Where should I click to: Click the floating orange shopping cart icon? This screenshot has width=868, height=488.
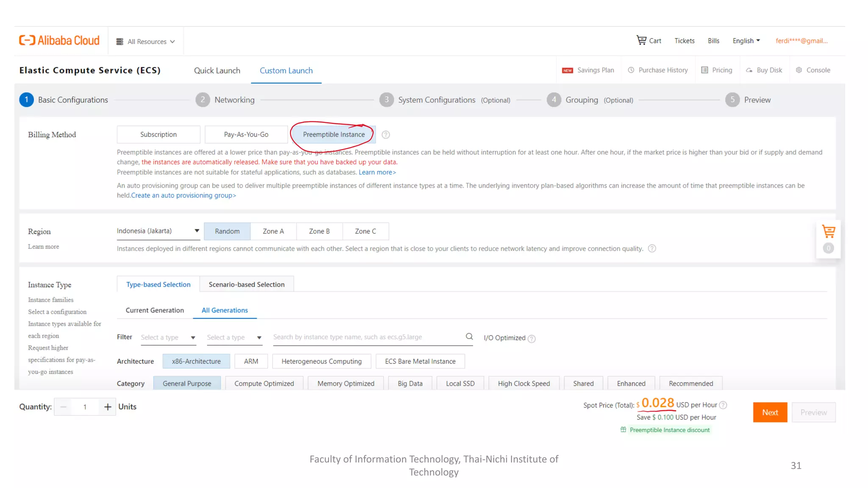[x=828, y=232]
